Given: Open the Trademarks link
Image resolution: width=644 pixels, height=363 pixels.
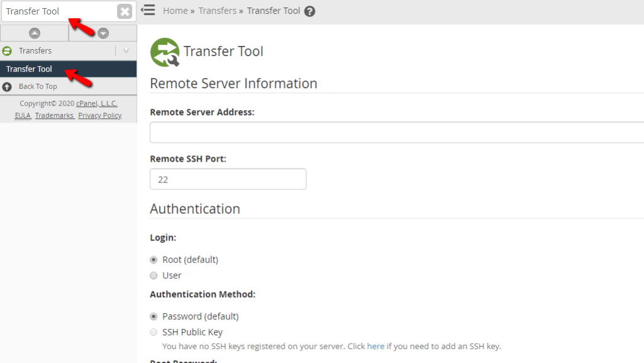Looking at the screenshot, I should coord(54,115).
